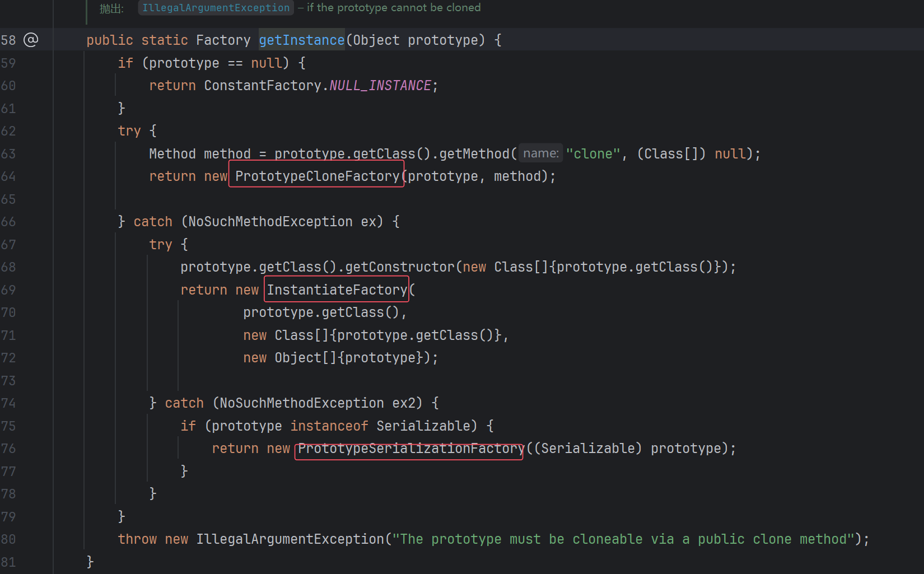Click the @ gutter icon on line 58
Screen dimensions: 924x574
click(x=31, y=40)
